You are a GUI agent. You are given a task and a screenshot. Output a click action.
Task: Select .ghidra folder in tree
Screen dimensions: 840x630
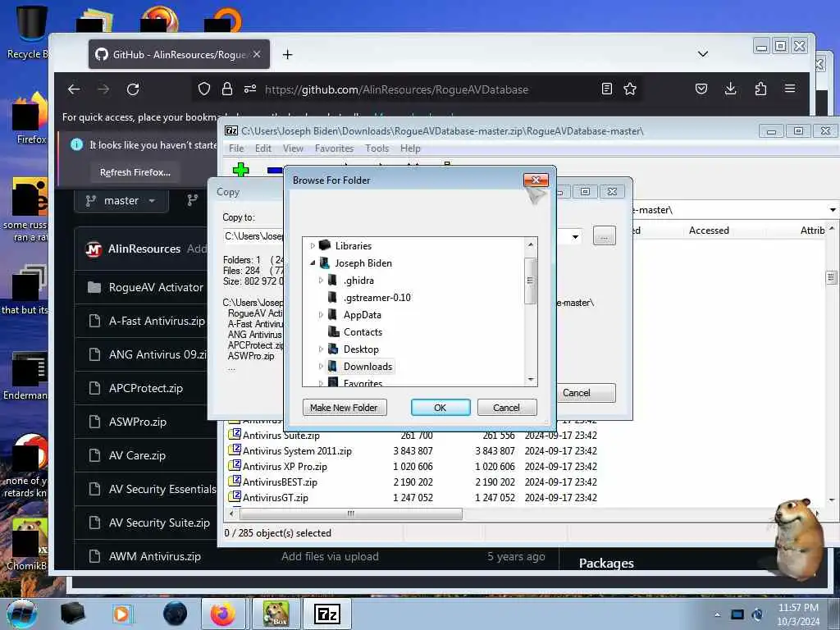(x=358, y=281)
